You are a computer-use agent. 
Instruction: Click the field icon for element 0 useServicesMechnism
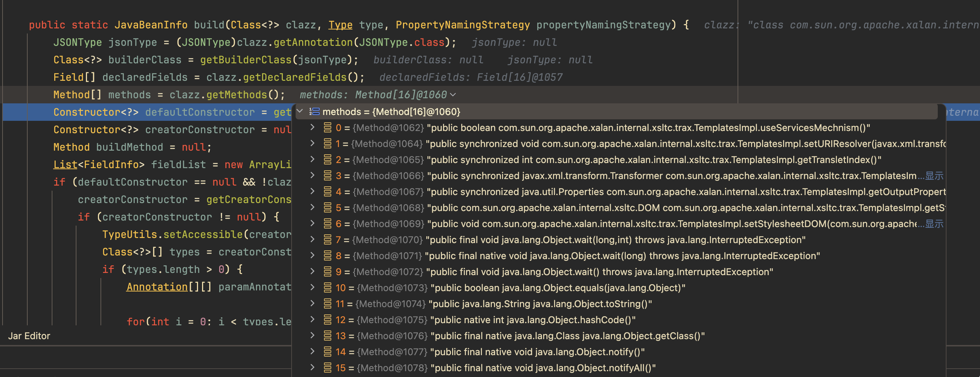coord(327,128)
